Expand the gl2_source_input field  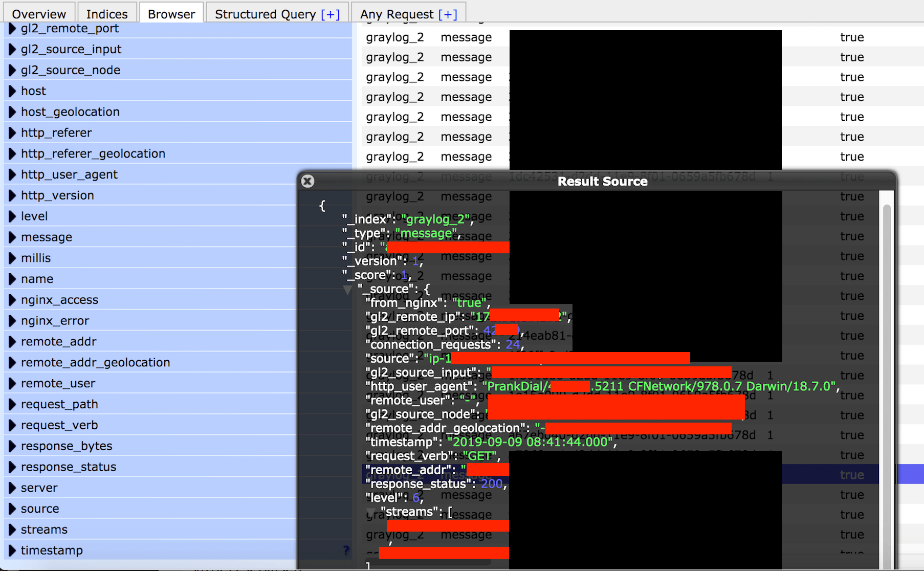click(12, 50)
